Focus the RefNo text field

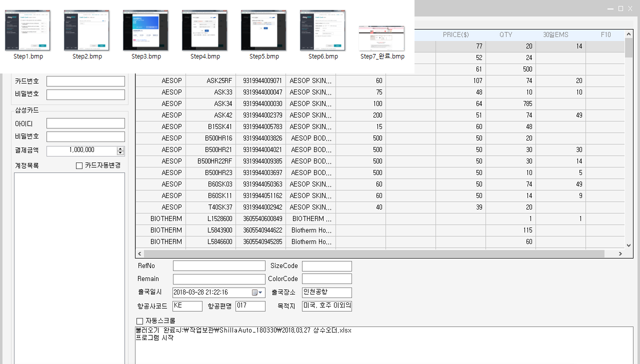[x=219, y=266]
